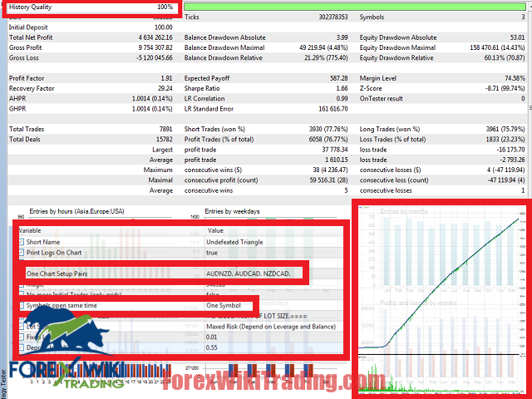The image size is (532, 399).
Task: Select the largest loss trade value '-16 175.70'
Action: click(510, 150)
